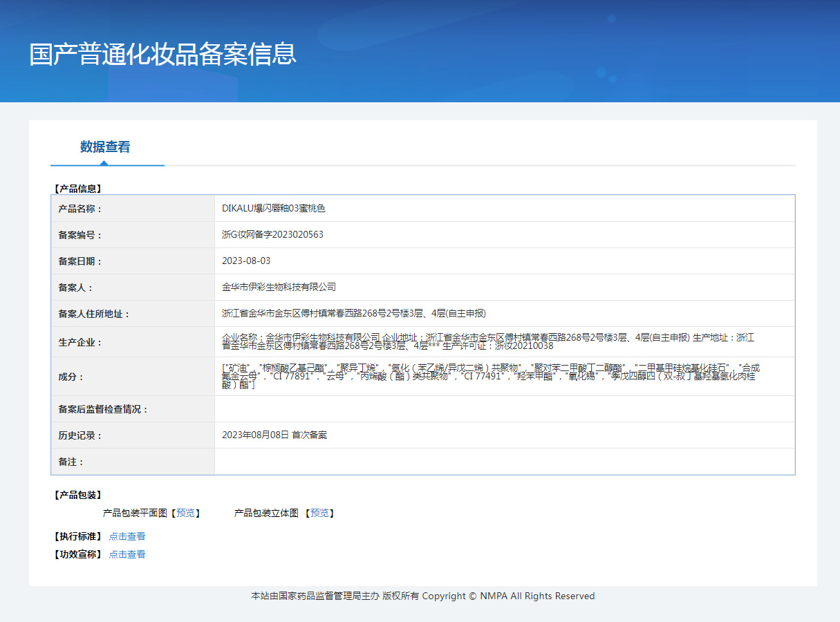Click the 备案编号 row label
This screenshot has width=840, height=622.
click(80, 235)
